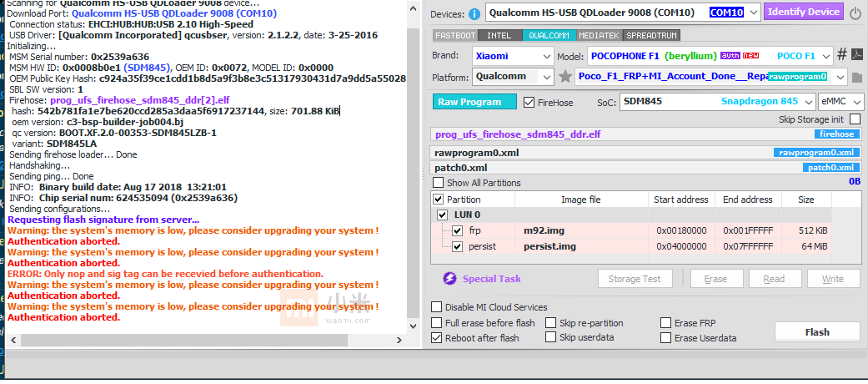Click the Read button
The image size is (868, 384).
(x=775, y=279)
